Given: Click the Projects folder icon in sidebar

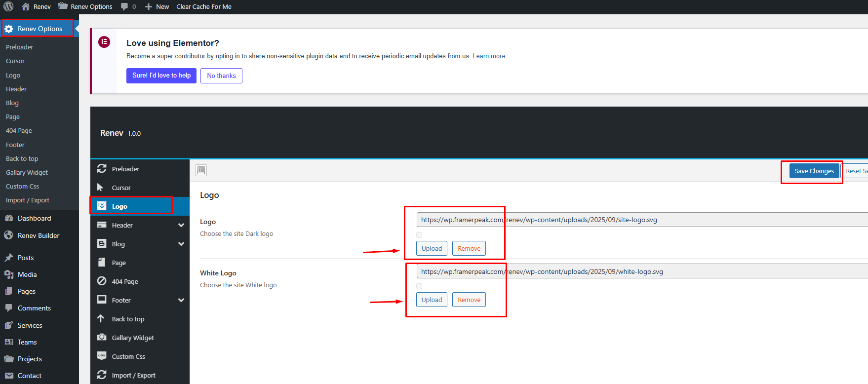Looking at the screenshot, I should coord(9,359).
